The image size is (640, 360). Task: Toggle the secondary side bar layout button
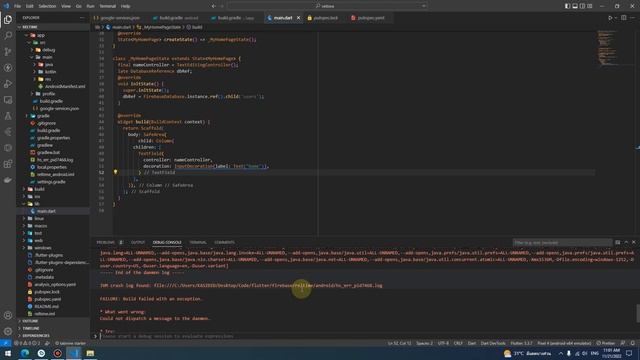[582, 6]
